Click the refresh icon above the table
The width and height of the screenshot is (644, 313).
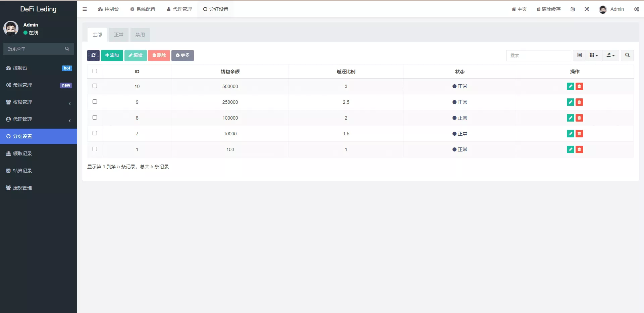point(93,55)
